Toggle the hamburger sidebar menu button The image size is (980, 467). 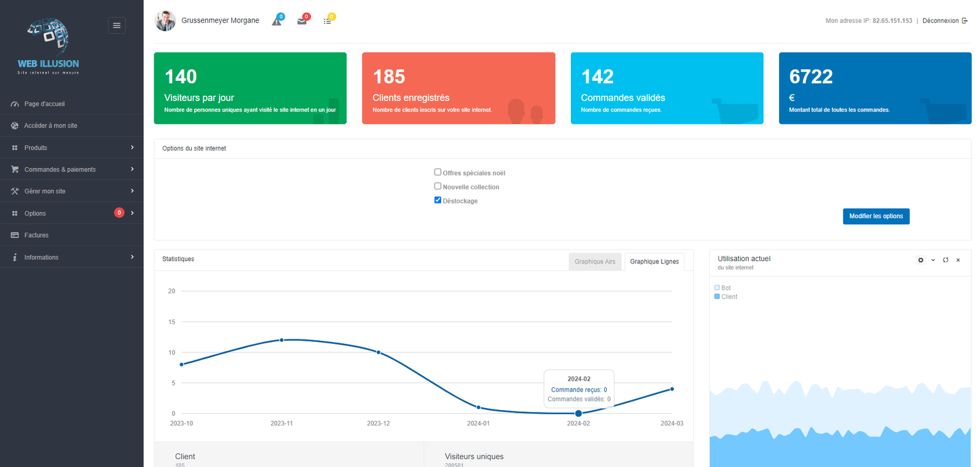116,25
